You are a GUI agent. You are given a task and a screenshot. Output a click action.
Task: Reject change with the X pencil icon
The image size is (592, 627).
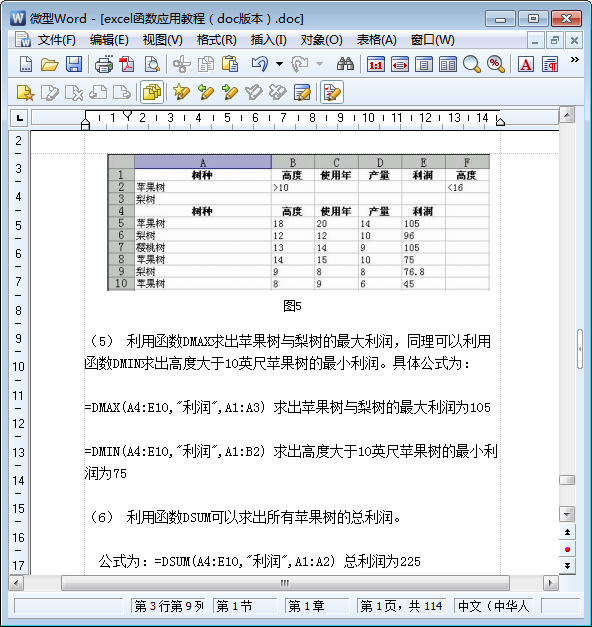278,92
